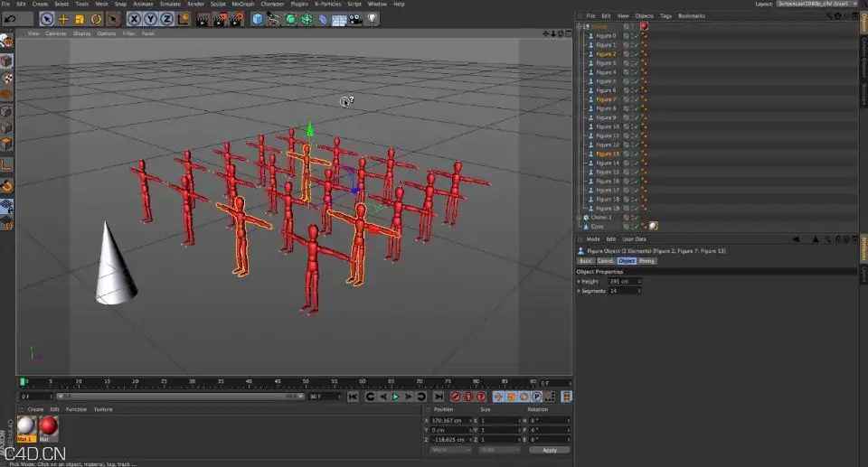Click the Play forward button
The height and width of the screenshot is (467, 868).
(x=395, y=397)
